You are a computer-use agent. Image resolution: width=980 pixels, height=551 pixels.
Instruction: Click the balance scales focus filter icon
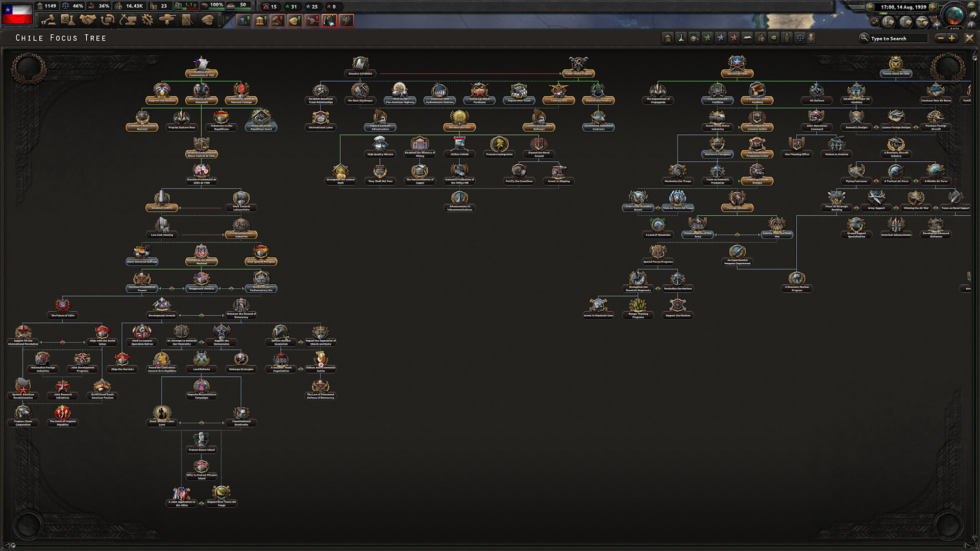[x=800, y=38]
